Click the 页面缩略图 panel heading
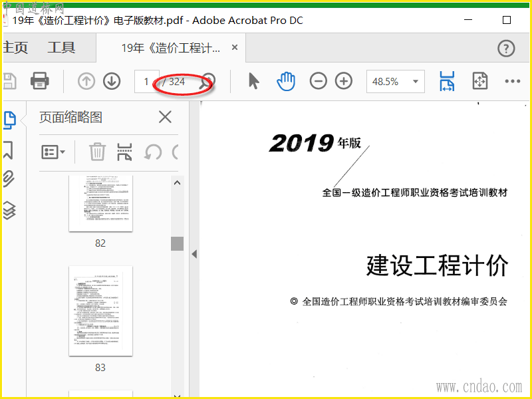 coord(70,118)
